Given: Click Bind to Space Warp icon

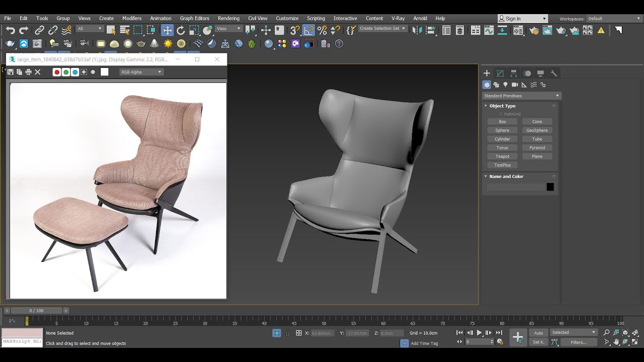Looking at the screenshot, I should click(x=66, y=30).
